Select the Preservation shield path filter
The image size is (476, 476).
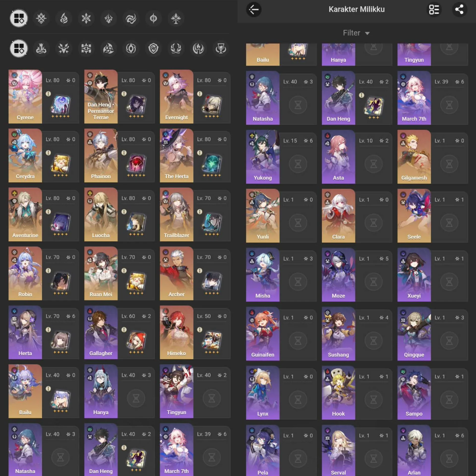point(153,48)
